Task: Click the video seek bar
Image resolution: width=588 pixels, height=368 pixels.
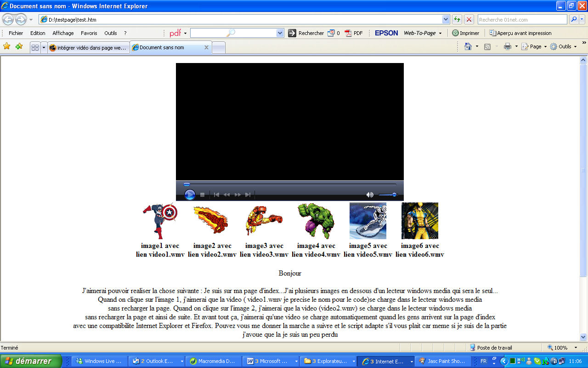Action: point(289,184)
